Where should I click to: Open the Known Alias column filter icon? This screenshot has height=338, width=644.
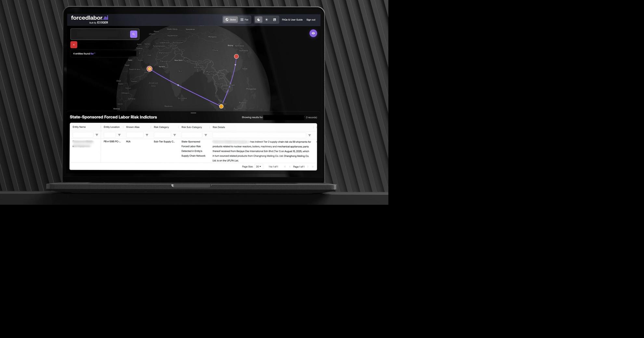(x=147, y=135)
